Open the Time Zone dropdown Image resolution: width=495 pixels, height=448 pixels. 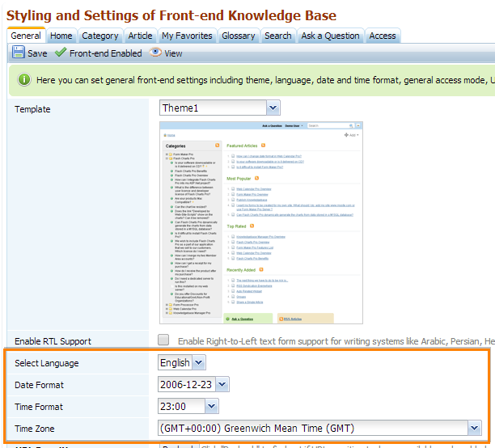pyautogui.click(x=319, y=428)
